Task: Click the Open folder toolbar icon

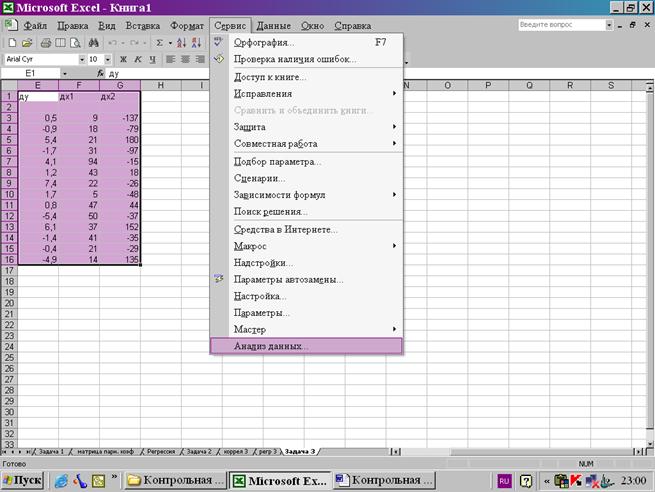Action: point(27,43)
